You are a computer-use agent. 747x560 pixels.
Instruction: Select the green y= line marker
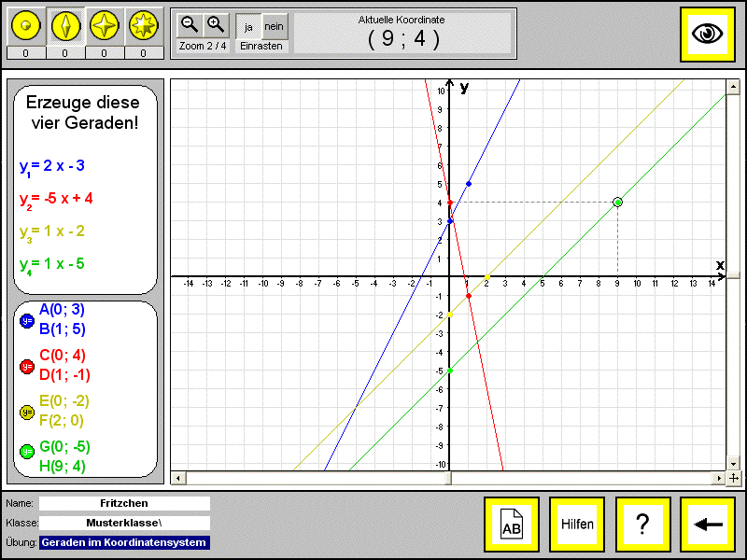coord(26,452)
